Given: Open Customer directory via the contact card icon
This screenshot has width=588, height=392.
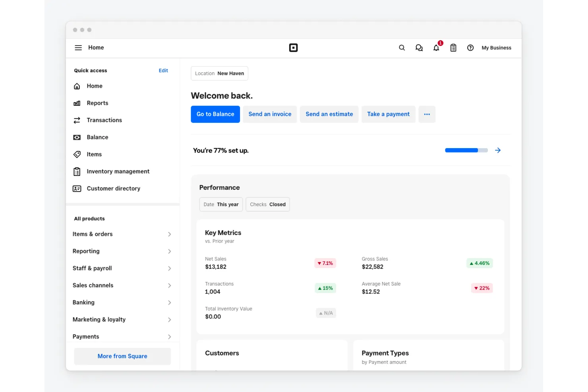Looking at the screenshot, I should [77, 188].
